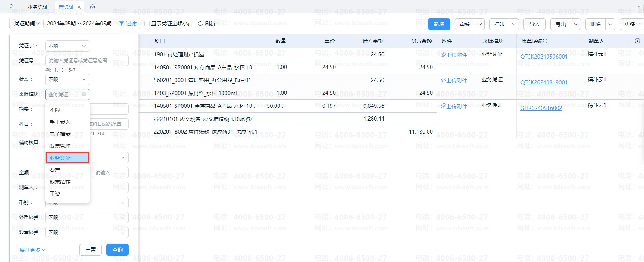
Task: Expand the 凭证字 dropdown
Action: (x=68, y=46)
